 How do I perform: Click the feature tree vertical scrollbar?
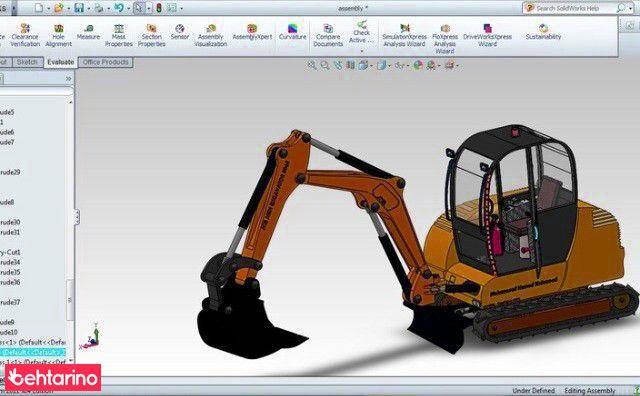point(70,300)
